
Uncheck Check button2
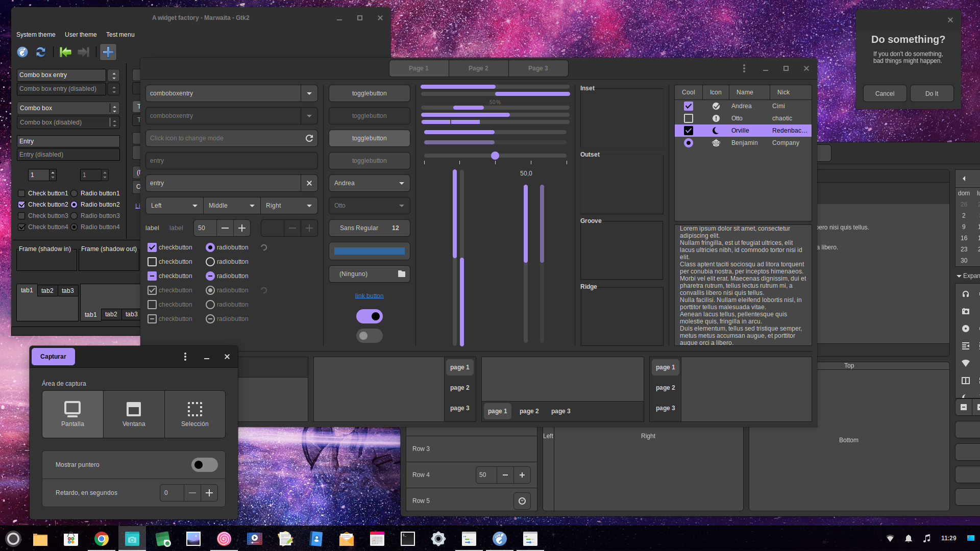tap(21, 205)
